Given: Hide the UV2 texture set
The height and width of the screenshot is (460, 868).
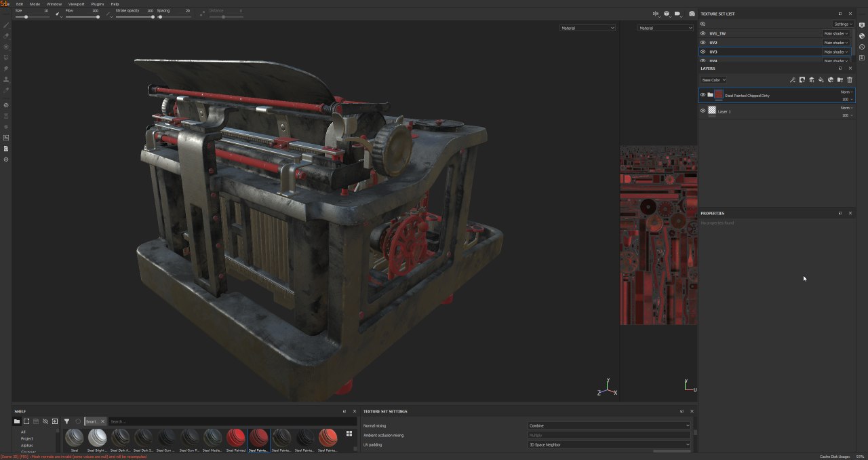Looking at the screenshot, I should [703, 43].
